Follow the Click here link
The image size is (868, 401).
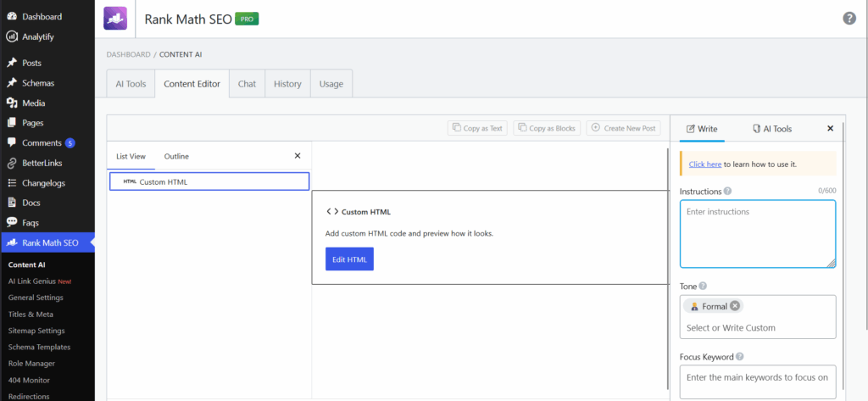pyautogui.click(x=704, y=164)
